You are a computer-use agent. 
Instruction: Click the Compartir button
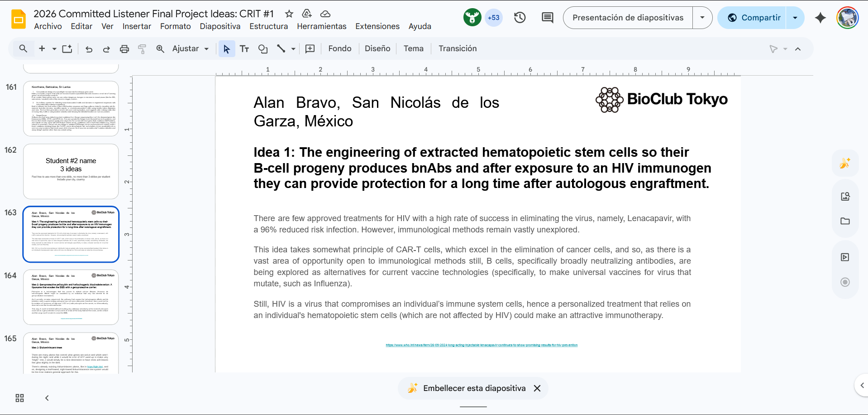(x=760, y=17)
